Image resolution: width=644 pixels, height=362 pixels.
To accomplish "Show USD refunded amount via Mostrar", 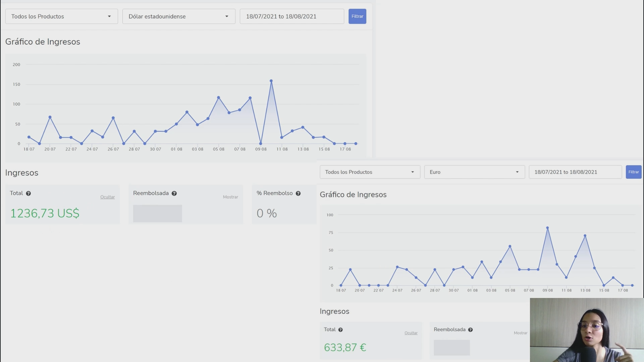I will tap(230, 197).
